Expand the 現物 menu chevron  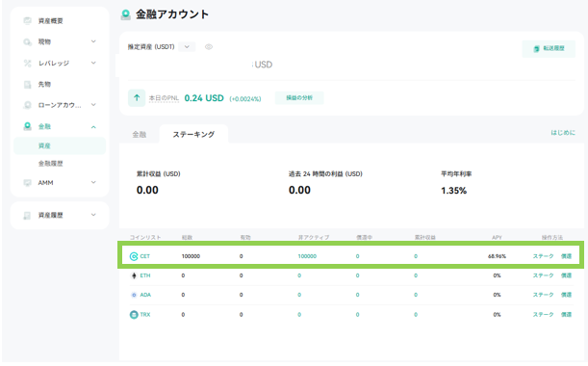point(93,41)
